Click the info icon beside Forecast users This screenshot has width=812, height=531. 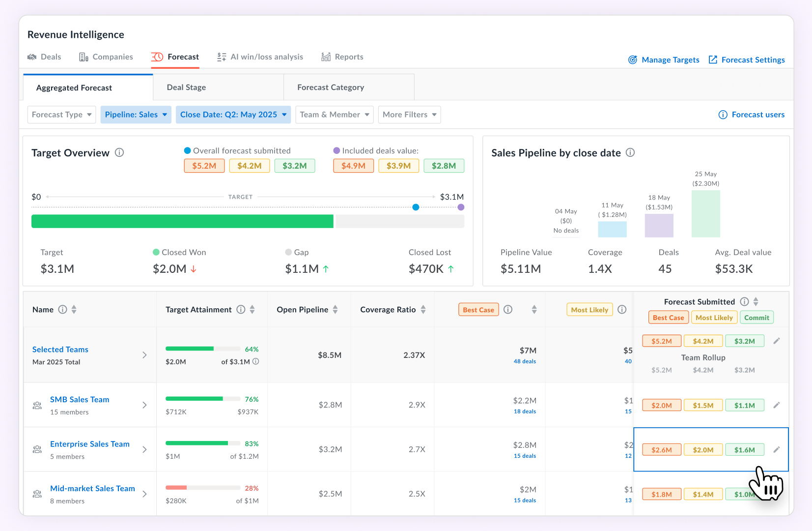(723, 115)
